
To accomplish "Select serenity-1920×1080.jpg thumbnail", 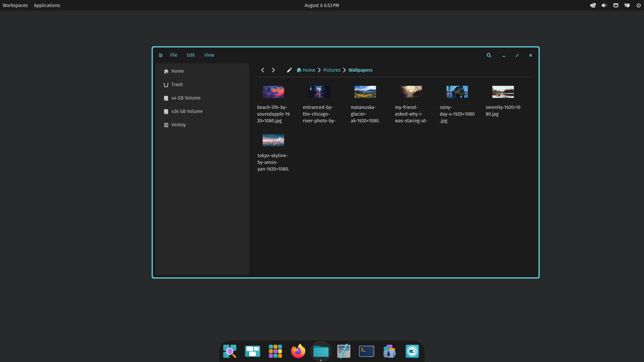I will pyautogui.click(x=503, y=92).
